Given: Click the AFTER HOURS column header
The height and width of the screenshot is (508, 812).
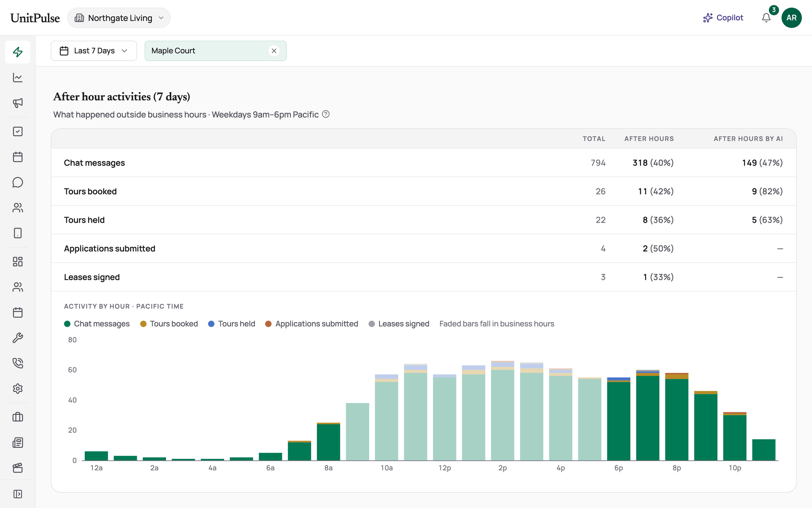Looking at the screenshot, I should point(649,139).
